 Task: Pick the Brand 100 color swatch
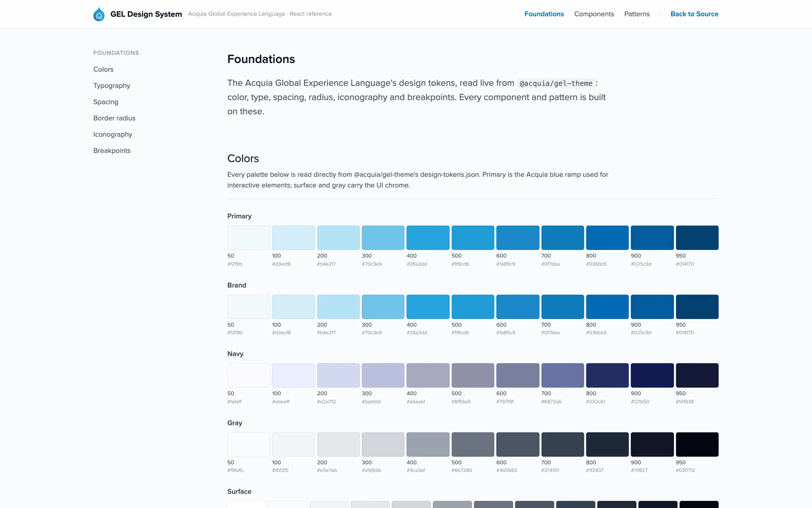pyautogui.click(x=293, y=307)
